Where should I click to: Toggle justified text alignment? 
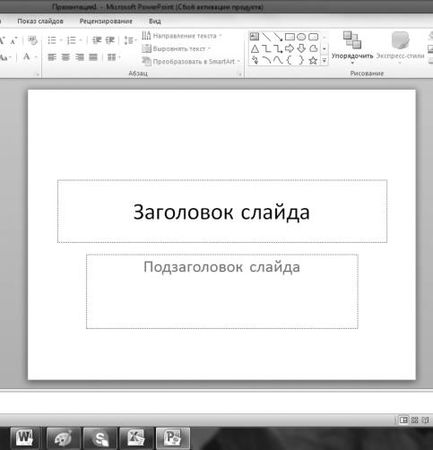click(x=93, y=57)
